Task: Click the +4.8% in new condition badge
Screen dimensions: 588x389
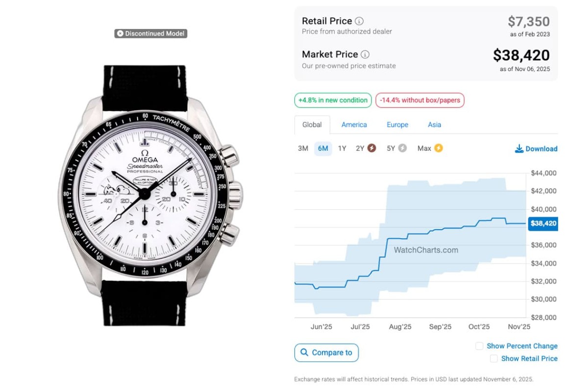Action: [x=333, y=100]
